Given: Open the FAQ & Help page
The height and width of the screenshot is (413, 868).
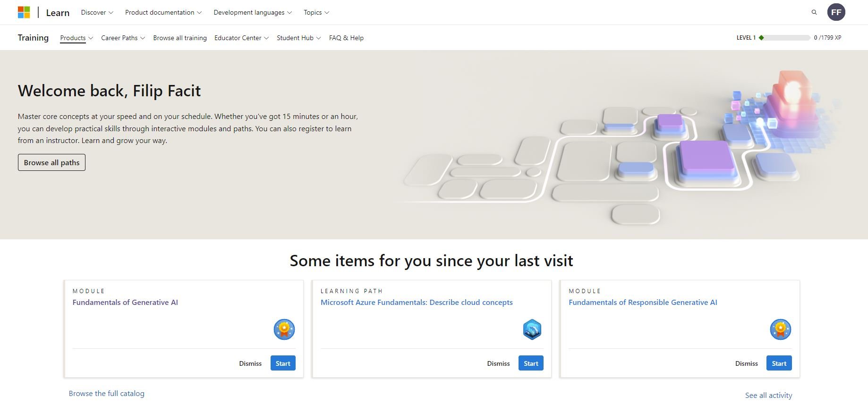Looking at the screenshot, I should click(346, 38).
